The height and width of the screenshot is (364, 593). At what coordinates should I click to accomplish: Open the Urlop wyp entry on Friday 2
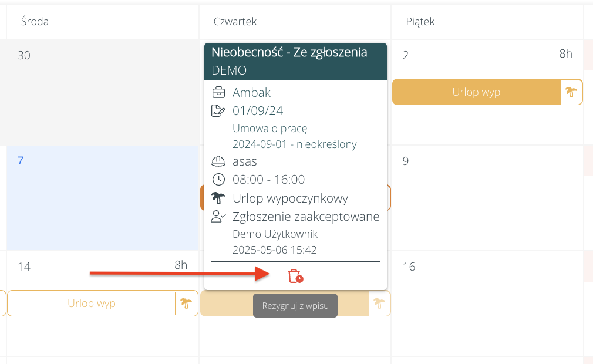[x=476, y=92]
